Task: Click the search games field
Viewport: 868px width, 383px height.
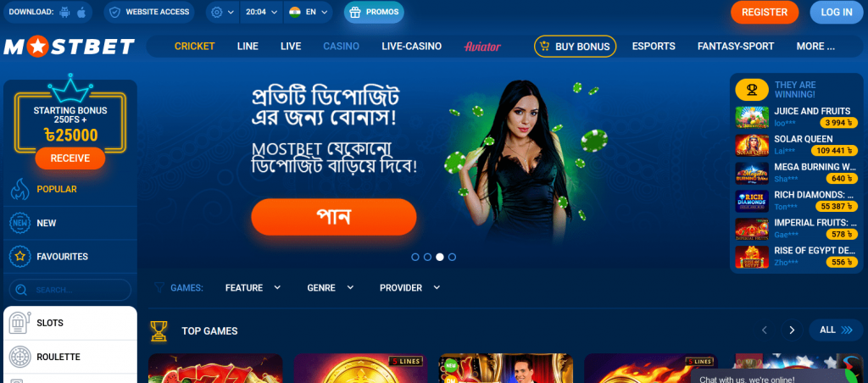Action: point(70,290)
